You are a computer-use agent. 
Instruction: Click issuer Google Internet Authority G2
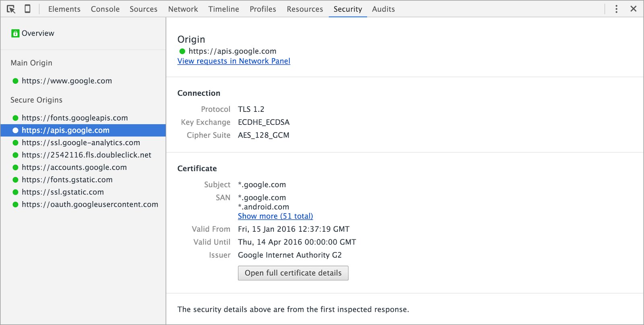coord(290,255)
